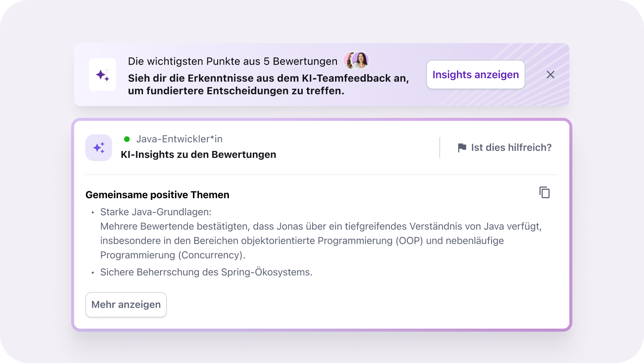Image resolution: width=644 pixels, height=363 pixels.
Task: Copy the insights with the copy icon
Action: point(545,193)
